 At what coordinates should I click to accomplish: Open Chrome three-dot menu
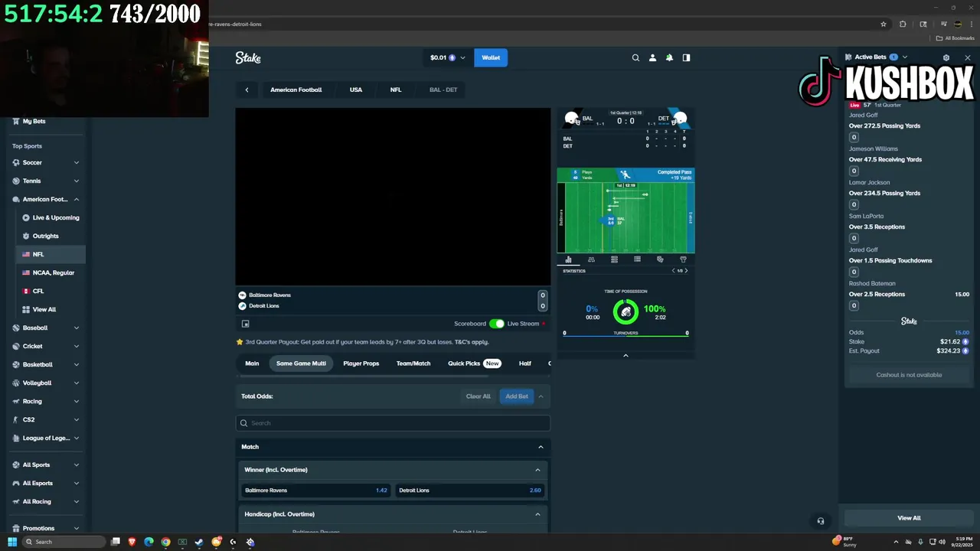coord(972,24)
